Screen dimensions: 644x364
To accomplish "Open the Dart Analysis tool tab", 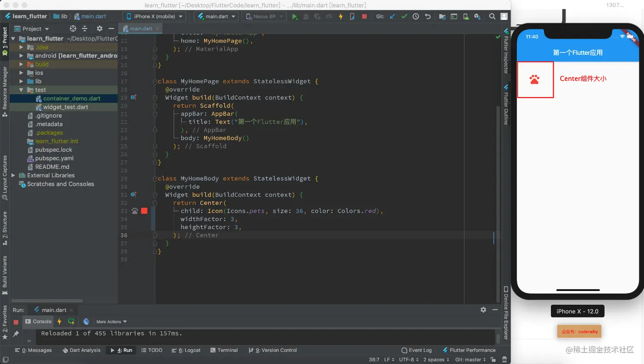I will [81, 350].
